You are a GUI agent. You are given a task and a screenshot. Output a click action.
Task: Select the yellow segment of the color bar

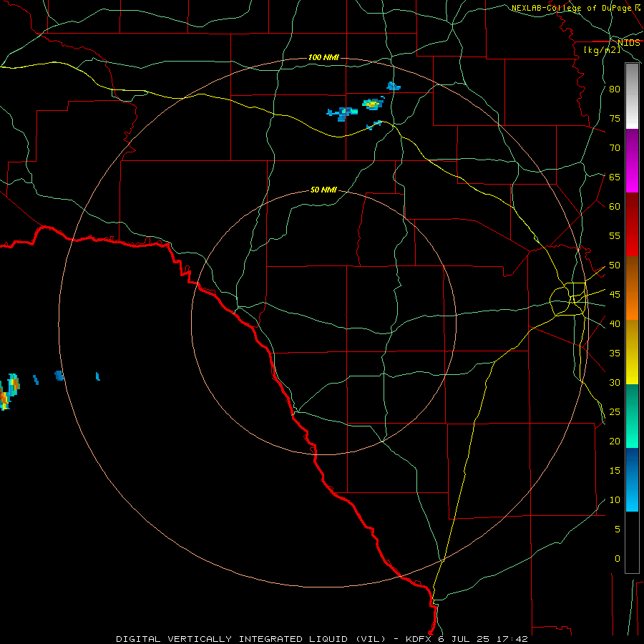click(632, 352)
